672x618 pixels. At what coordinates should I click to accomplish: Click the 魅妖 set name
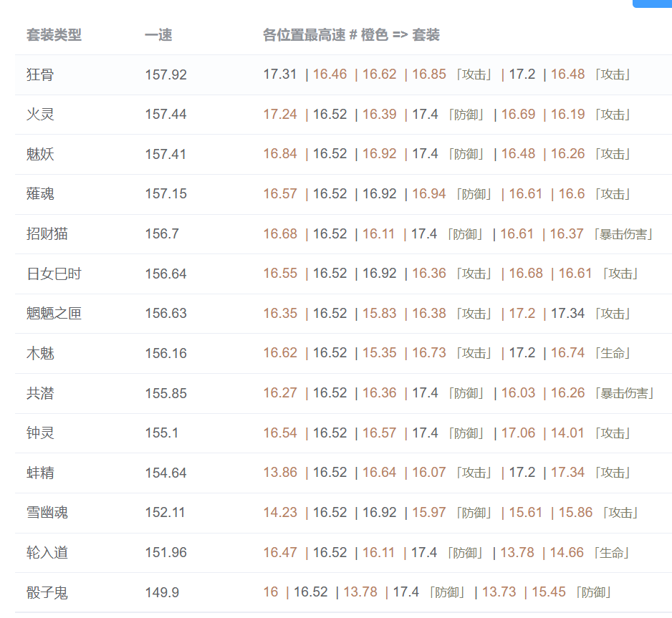coord(40,154)
